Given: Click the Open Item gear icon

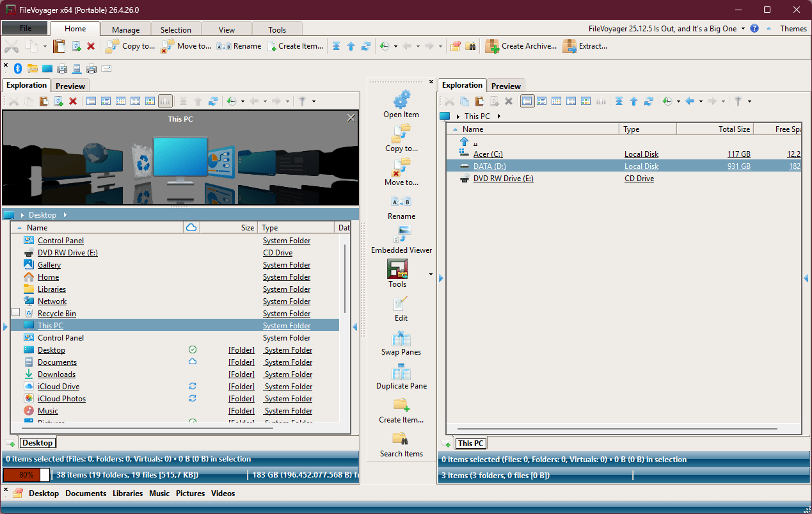Looking at the screenshot, I should click(401, 100).
